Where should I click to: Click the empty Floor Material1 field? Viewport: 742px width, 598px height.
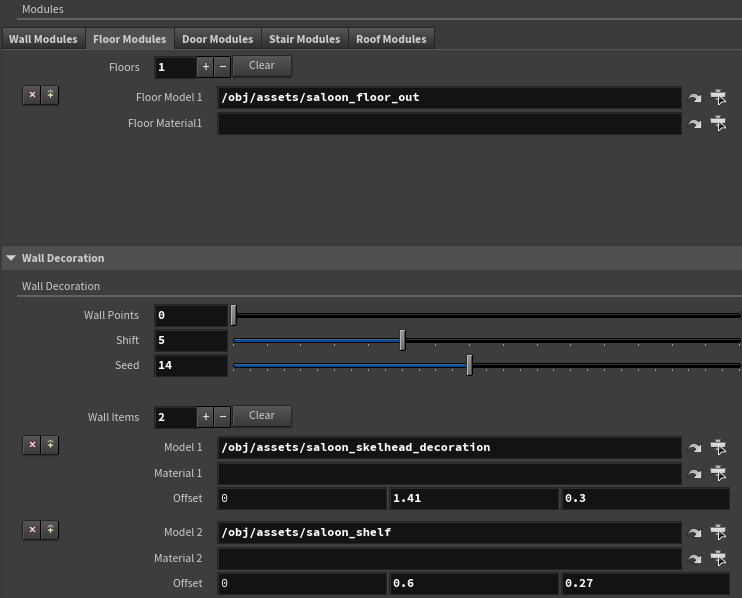pyautogui.click(x=450, y=123)
